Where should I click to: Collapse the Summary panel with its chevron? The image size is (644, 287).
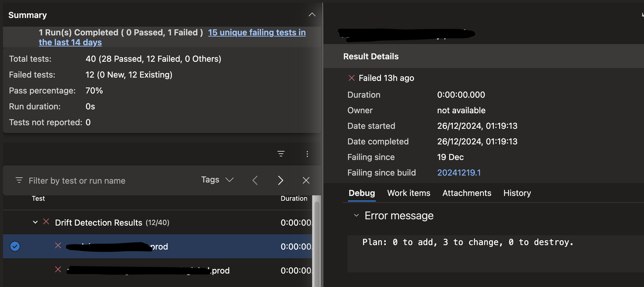(x=312, y=14)
